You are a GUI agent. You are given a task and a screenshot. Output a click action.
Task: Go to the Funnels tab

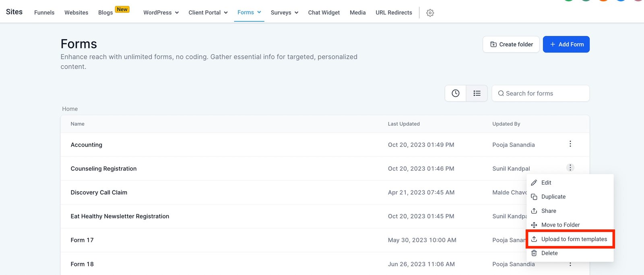pos(44,12)
